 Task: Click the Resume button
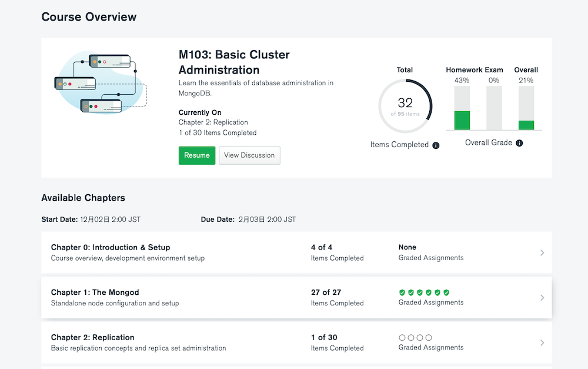tap(197, 155)
